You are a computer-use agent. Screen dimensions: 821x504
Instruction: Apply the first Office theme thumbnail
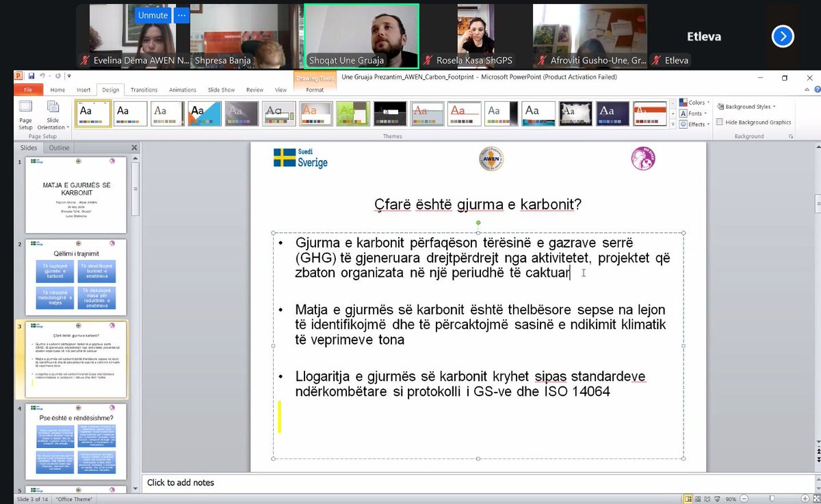(93, 114)
